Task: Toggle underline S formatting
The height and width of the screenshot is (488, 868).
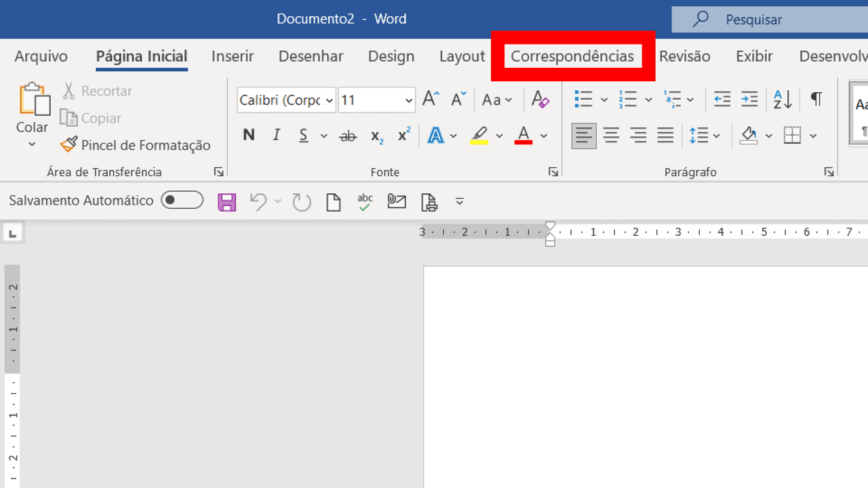Action: tap(304, 136)
